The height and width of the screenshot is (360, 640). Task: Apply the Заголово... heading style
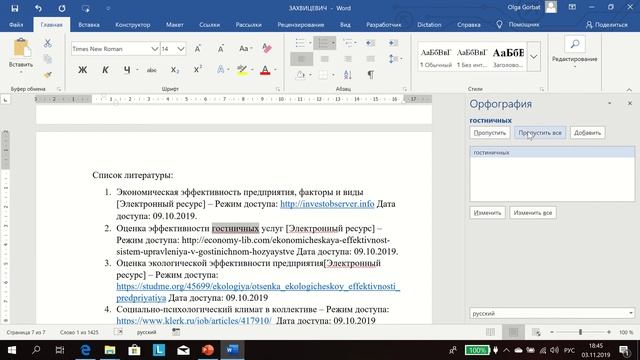coord(508,58)
